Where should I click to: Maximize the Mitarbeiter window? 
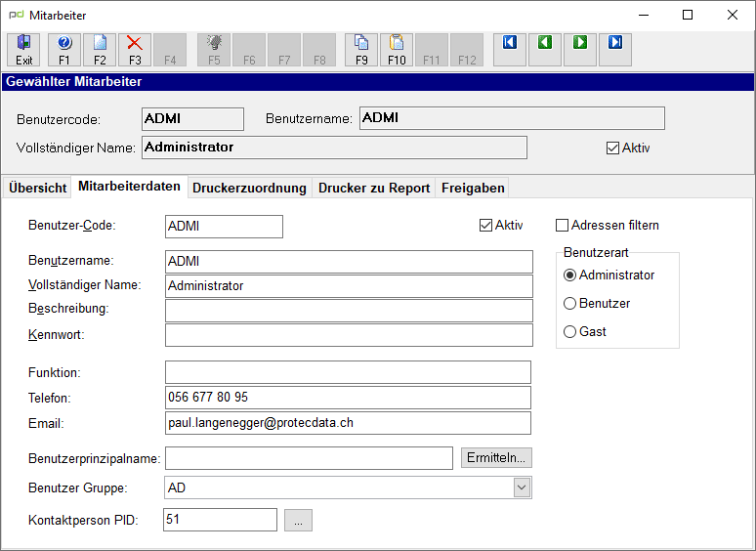pyautogui.click(x=688, y=15)
